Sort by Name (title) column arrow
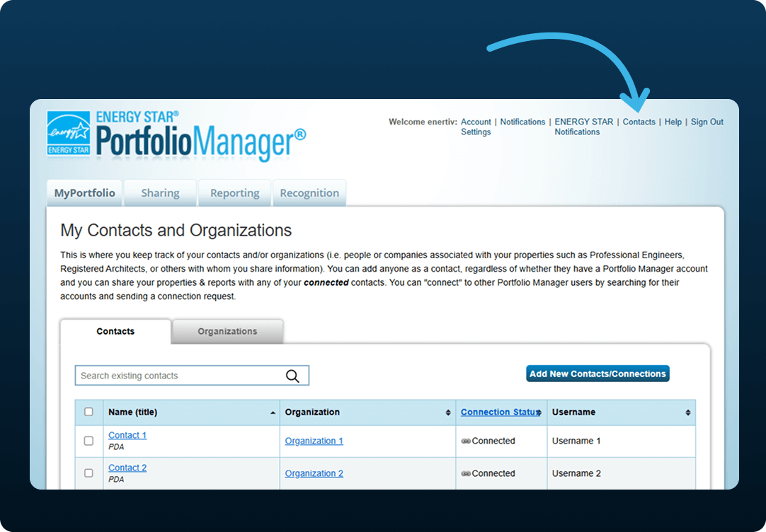This screenshot has width=766, height=532. point(273,413)
